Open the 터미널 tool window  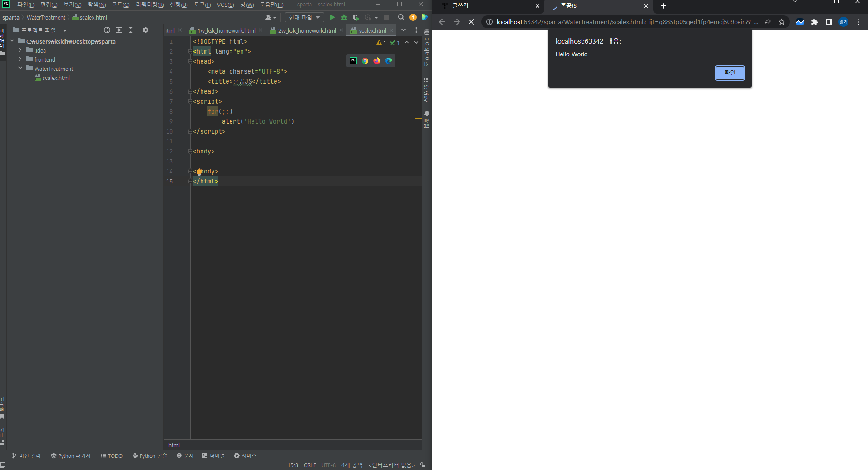213,455
